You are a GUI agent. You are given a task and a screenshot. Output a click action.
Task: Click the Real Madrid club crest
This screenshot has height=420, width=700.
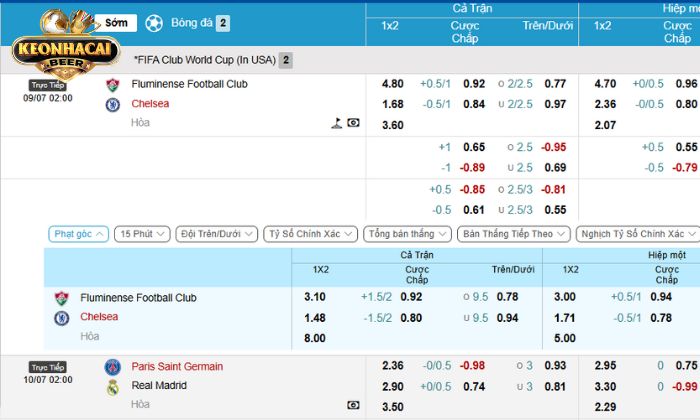(x=112, y=386)
